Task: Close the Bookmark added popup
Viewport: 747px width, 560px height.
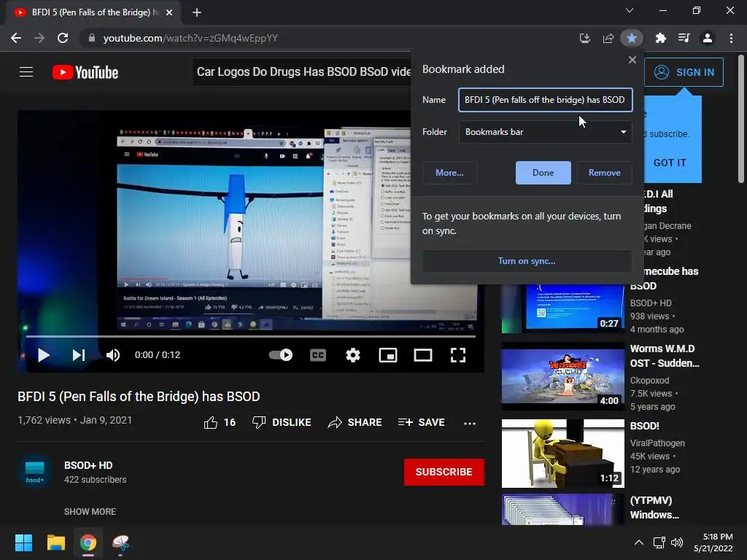Action: [632, 60]
